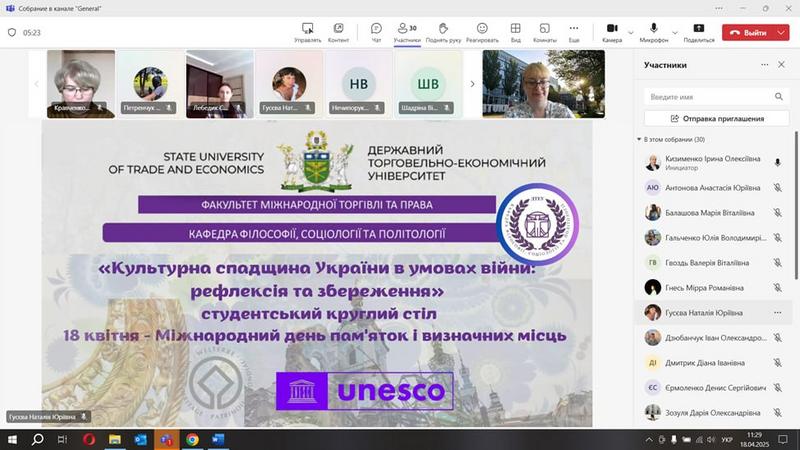Close the Участники panel
This screenshot has height=450, width=800.
781,65
